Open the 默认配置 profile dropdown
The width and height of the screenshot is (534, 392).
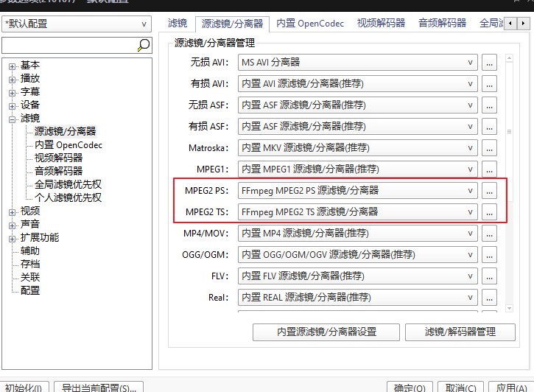(77, 24)
